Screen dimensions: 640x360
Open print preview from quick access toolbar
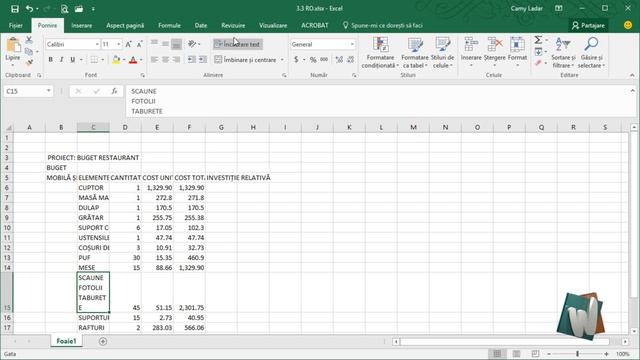(x=64, y=9)
